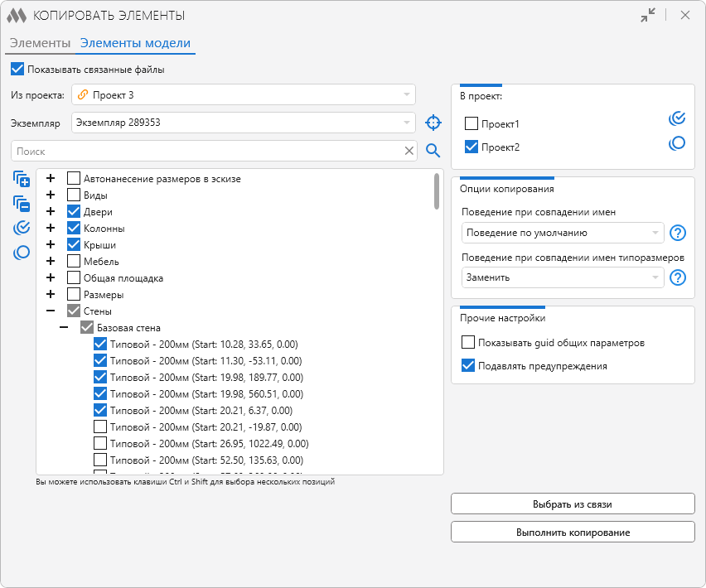
Task: Open the Из проекта dropdown
Action: point(244,95)
